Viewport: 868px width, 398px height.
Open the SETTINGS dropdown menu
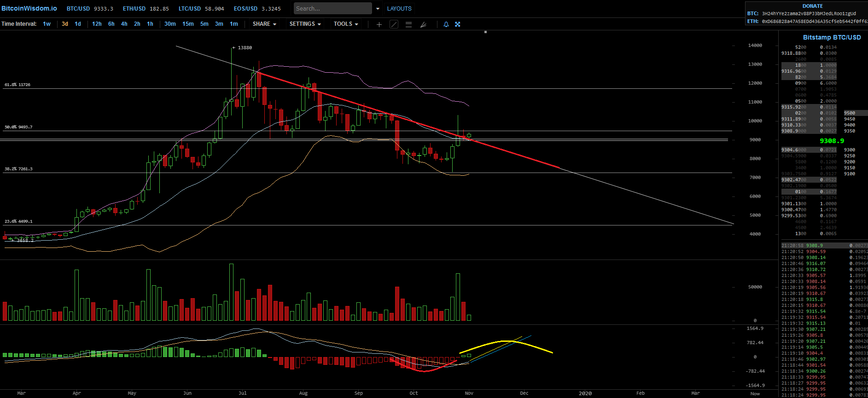point(305,24)
